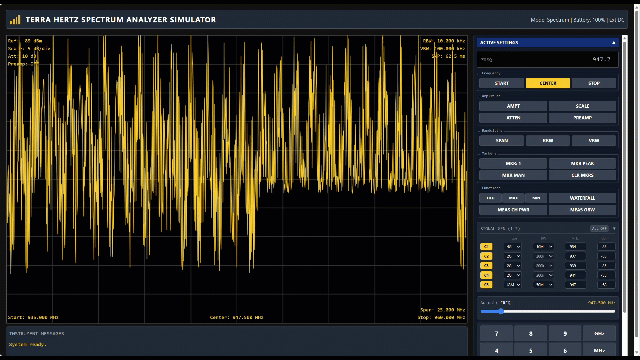This screenshot has width=640, height=360.
Task: Click the MHz unit key
Action: point(599,351)
